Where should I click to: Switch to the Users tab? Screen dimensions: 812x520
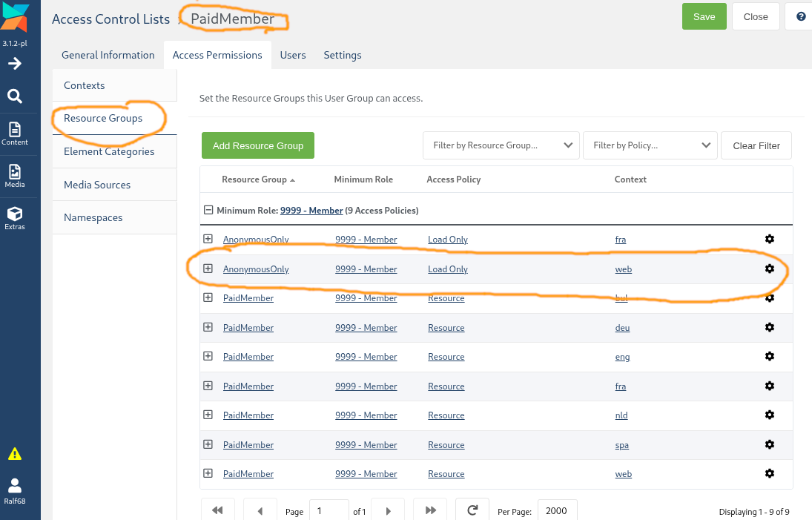[x=293, y=55]
